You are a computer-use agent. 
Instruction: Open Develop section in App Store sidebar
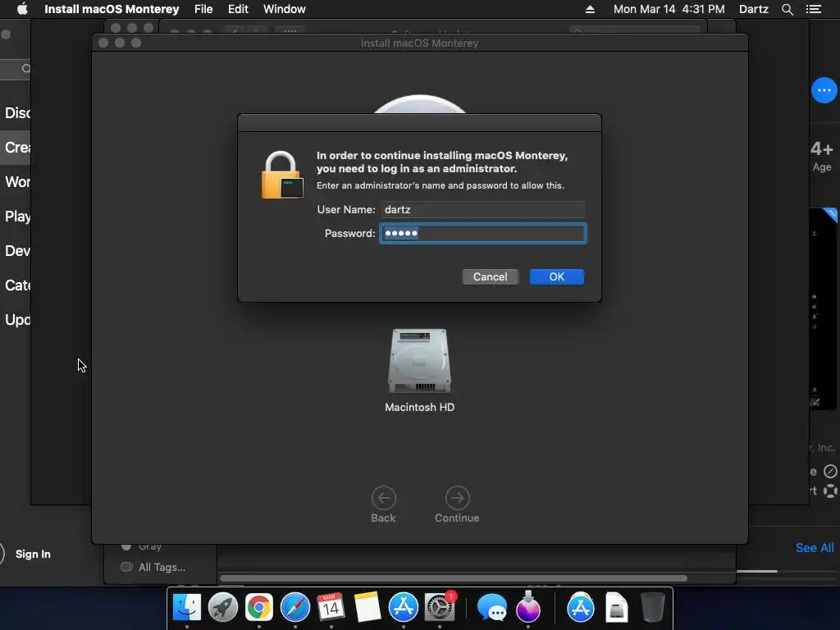pyautogui.click(x=18, y=251)
